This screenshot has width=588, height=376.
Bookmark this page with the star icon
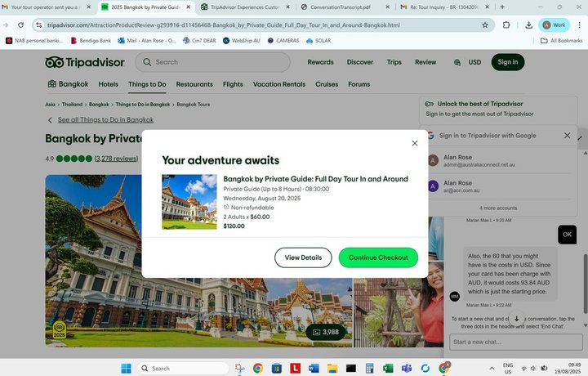485,25
